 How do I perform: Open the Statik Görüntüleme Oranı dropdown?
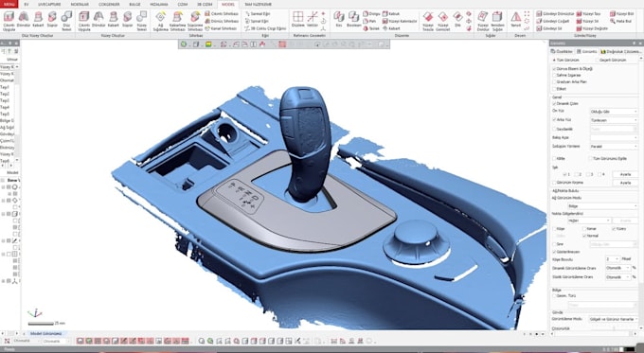tap(618, 277)
